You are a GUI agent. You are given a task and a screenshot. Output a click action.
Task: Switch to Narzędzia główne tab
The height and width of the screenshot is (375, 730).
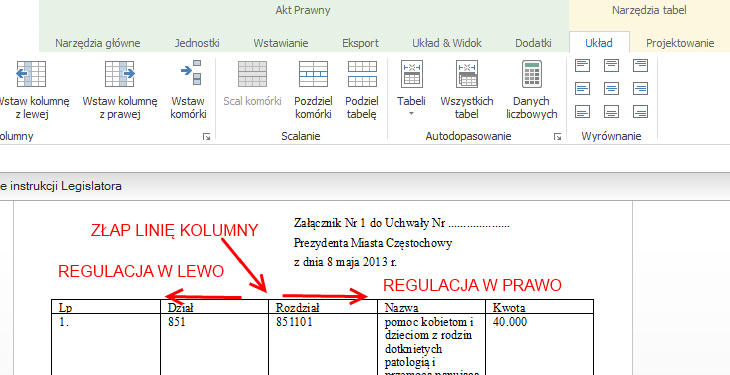coord(98,43)
